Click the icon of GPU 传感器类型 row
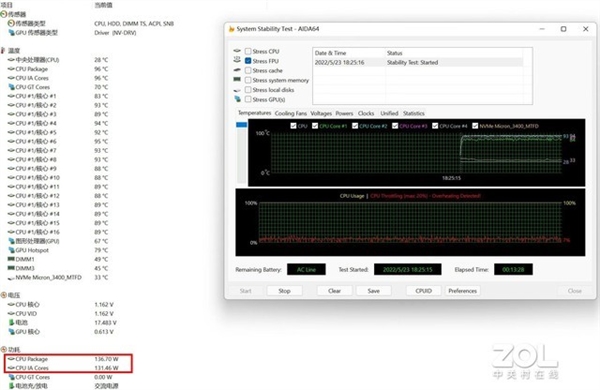 (x=11, y=33)
